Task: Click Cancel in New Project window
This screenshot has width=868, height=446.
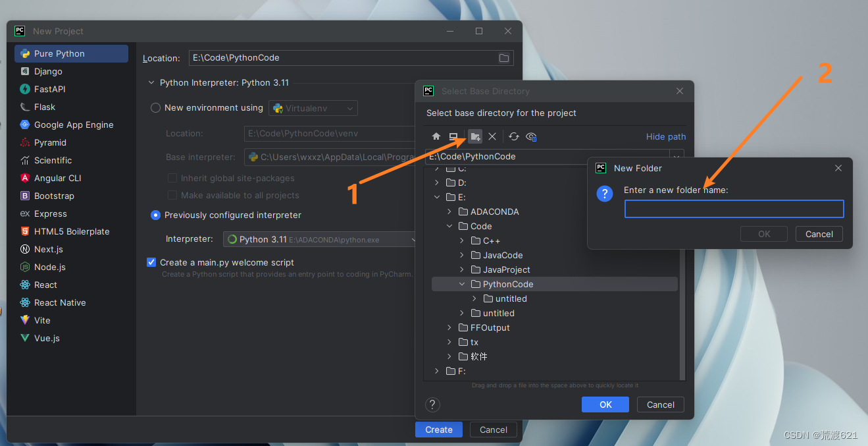Action: coord(494,430)
